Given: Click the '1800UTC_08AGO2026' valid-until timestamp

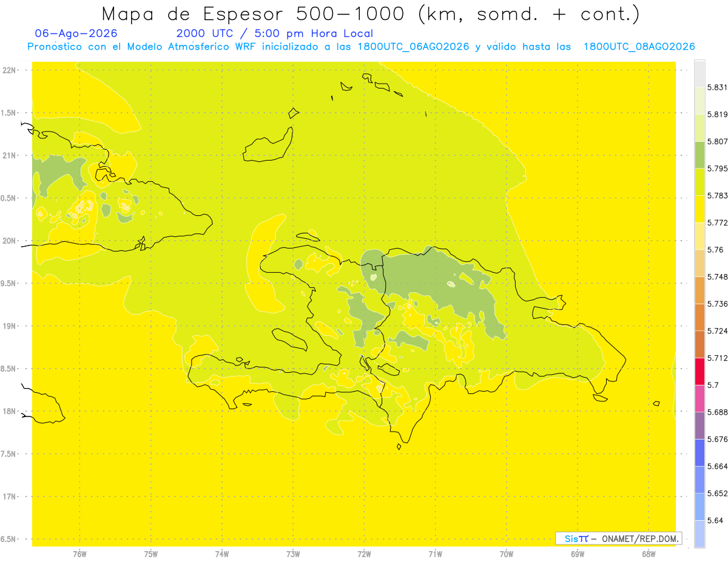Looking at the screenshot, I should coord(639,47).
